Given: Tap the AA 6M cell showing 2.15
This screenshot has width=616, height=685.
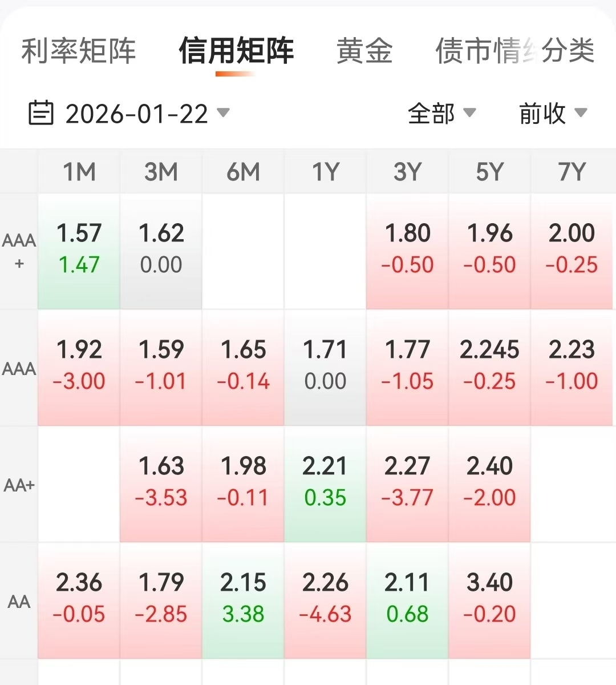Looking at the screenshot, I should pyautogui.click(x=243, y=599).
